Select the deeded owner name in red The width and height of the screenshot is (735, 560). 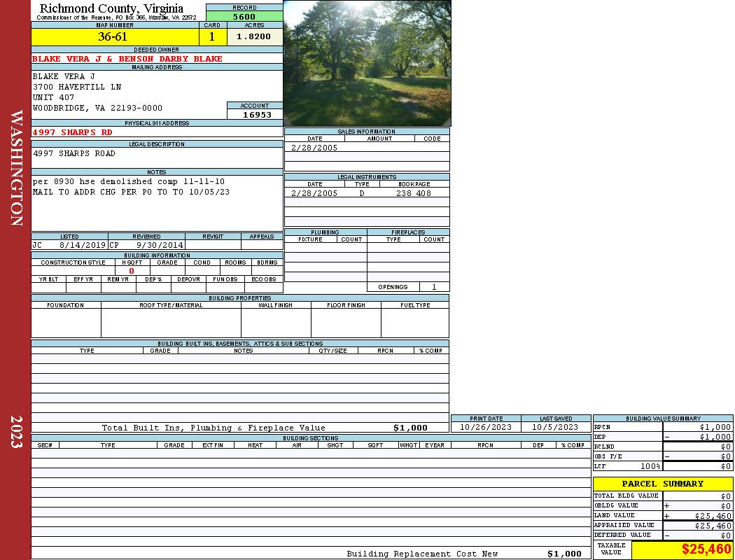(x=127, y=59)
